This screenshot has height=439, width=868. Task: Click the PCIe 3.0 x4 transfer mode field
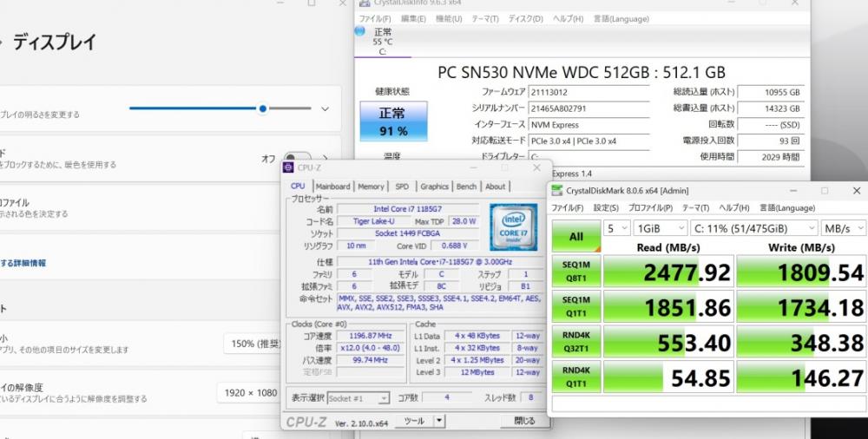[x=589, y=141]
